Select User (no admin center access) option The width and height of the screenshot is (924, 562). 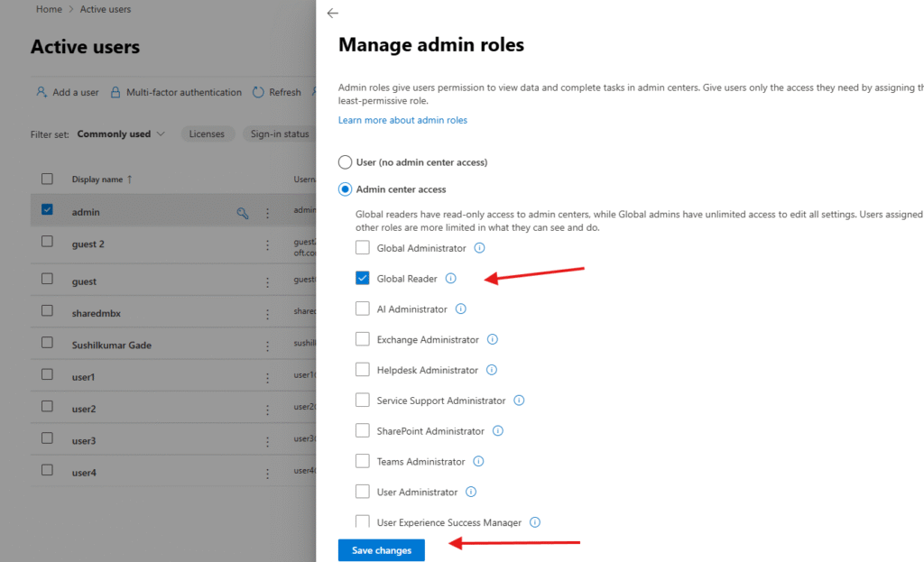click(x=345, y=162)
